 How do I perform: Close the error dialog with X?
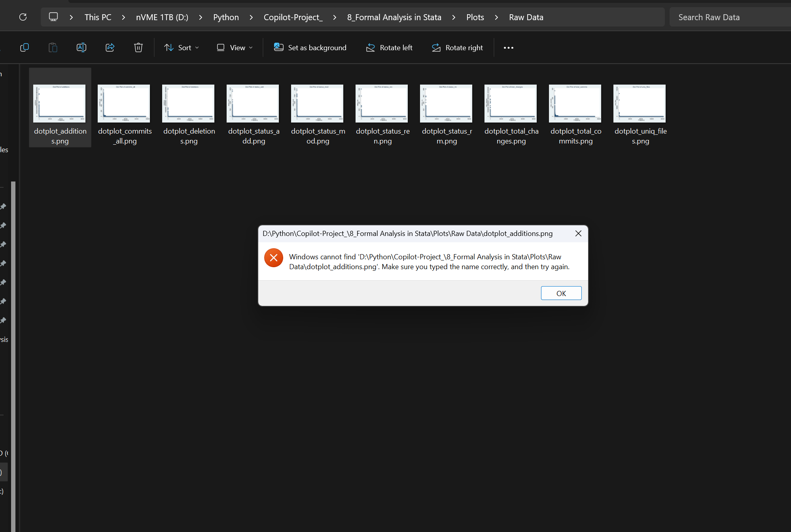pos(578,234)
